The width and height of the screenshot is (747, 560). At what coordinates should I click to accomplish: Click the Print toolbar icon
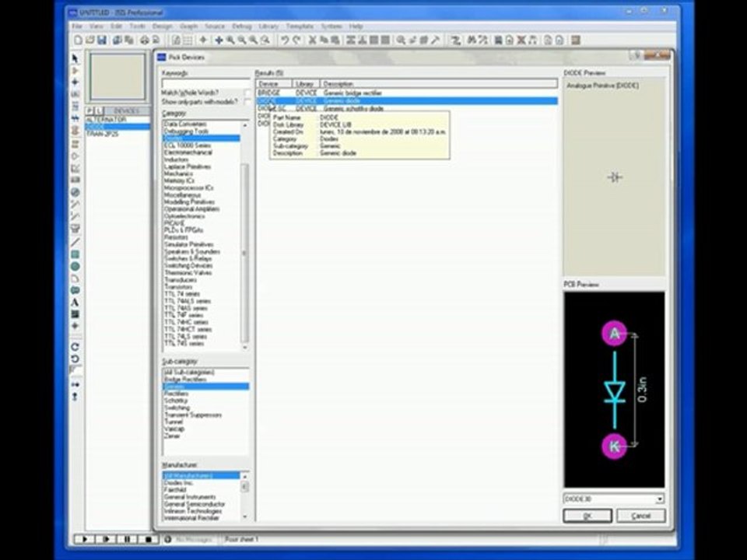click(x=145, y=40)
